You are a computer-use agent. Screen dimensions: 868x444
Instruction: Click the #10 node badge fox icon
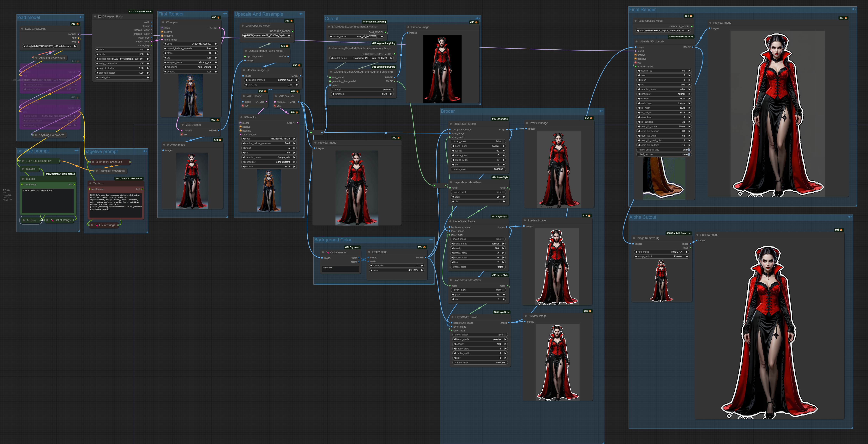click(x=77, y=24)
